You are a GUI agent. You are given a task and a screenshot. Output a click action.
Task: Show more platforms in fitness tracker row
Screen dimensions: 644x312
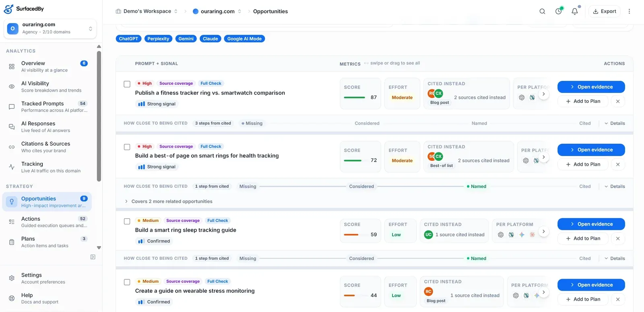543,94
